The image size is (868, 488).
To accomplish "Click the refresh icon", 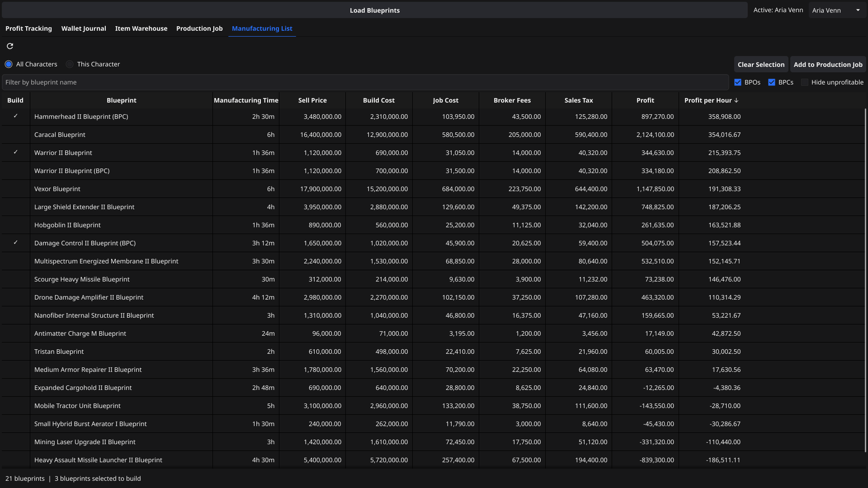I will pos(10,46).
